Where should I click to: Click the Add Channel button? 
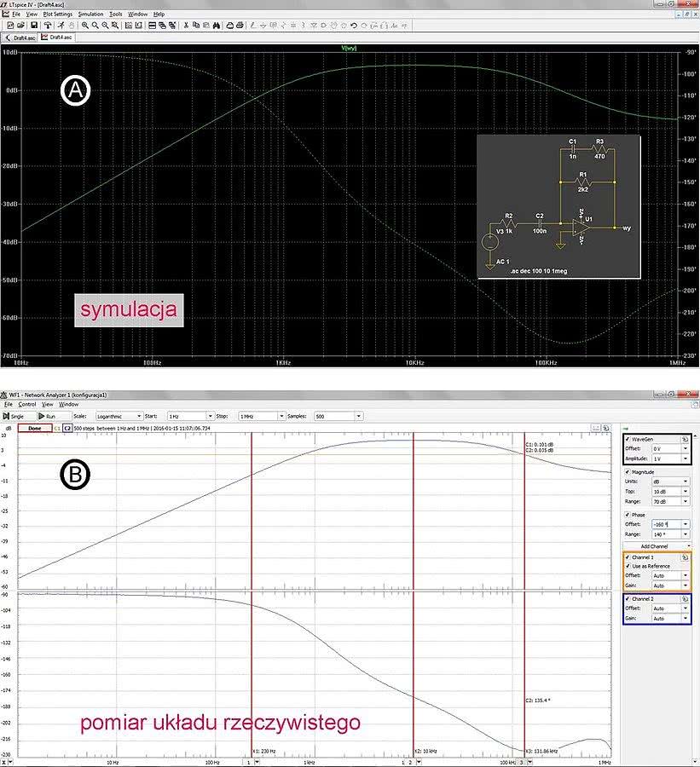click(x=656, y=545)
